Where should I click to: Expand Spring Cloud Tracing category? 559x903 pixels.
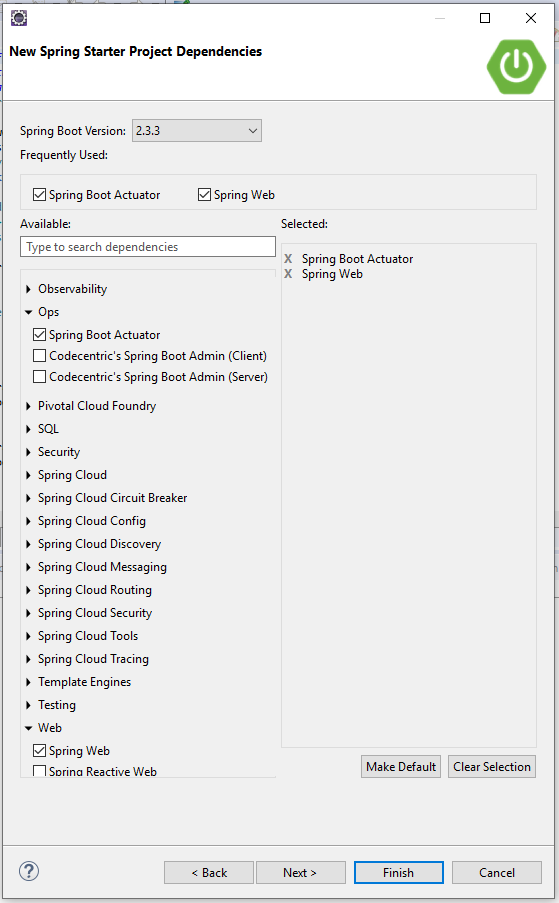(x=28, y=659)
